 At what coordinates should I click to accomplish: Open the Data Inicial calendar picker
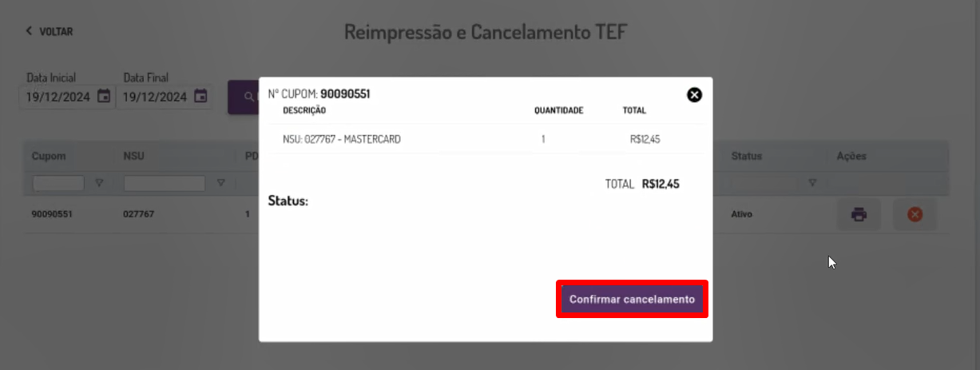pyautogui.click(x=104, y=96)
